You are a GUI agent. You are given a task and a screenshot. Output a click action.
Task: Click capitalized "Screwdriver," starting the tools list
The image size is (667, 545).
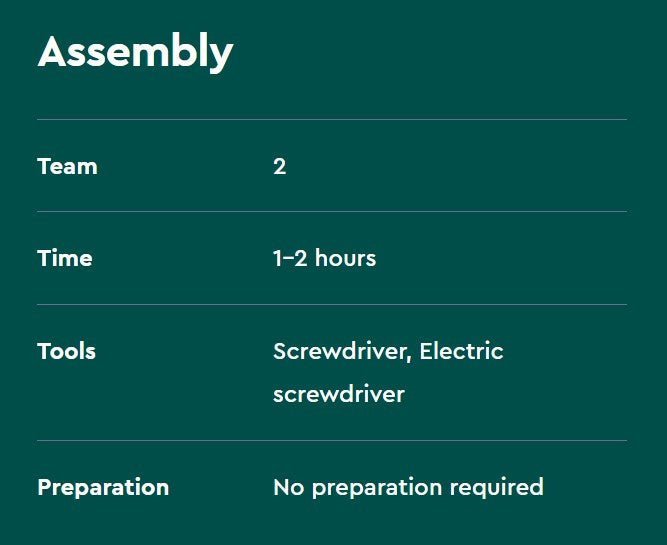click(x=342, y=351)
